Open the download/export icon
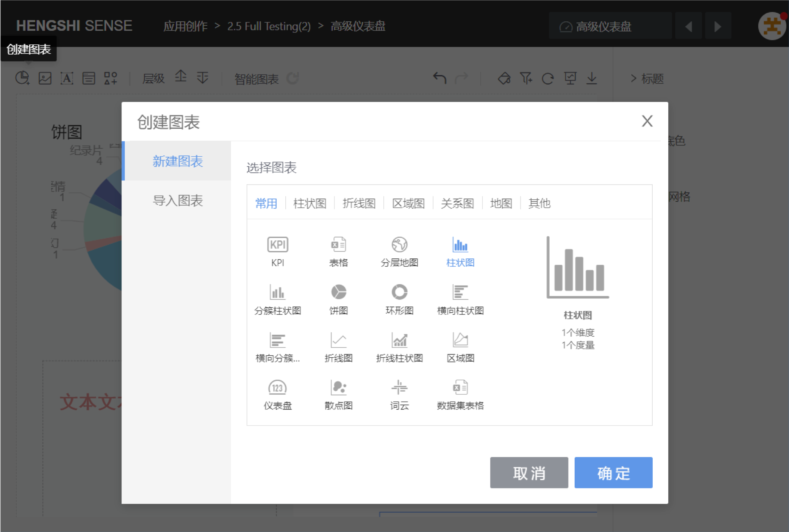Viewport: 789px width, 532px height. point(592,78)
